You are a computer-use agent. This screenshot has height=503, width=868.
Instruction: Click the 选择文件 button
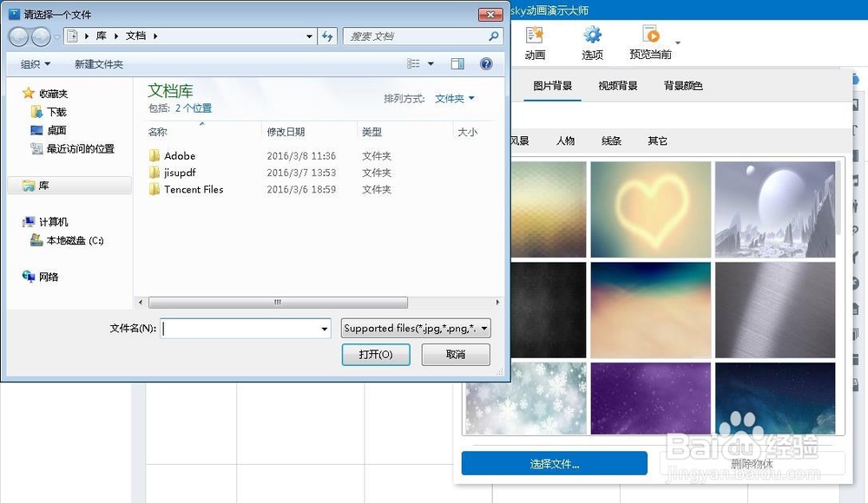(x=556, y=463)
